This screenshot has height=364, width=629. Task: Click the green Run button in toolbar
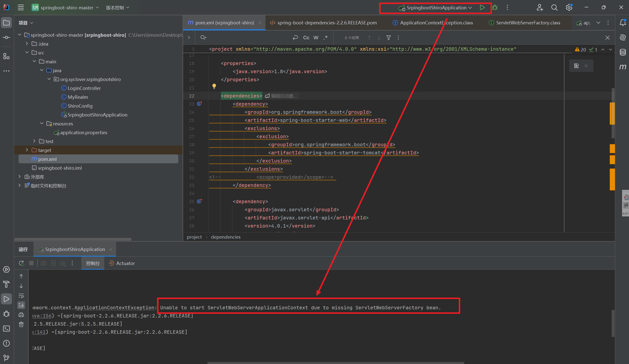coord(482,7)
